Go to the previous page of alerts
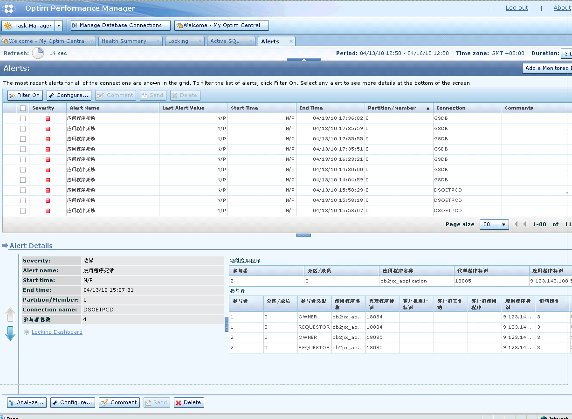 (x=525, y=224)
